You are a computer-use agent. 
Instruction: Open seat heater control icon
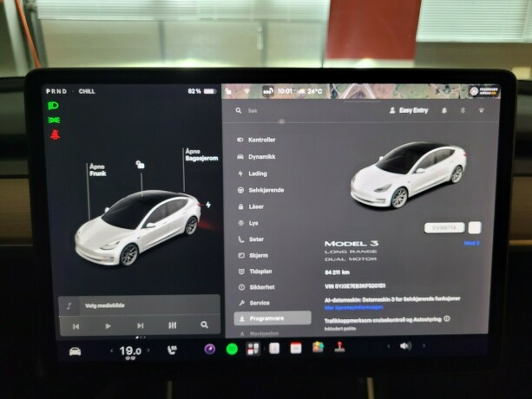[x=173, y=350]
